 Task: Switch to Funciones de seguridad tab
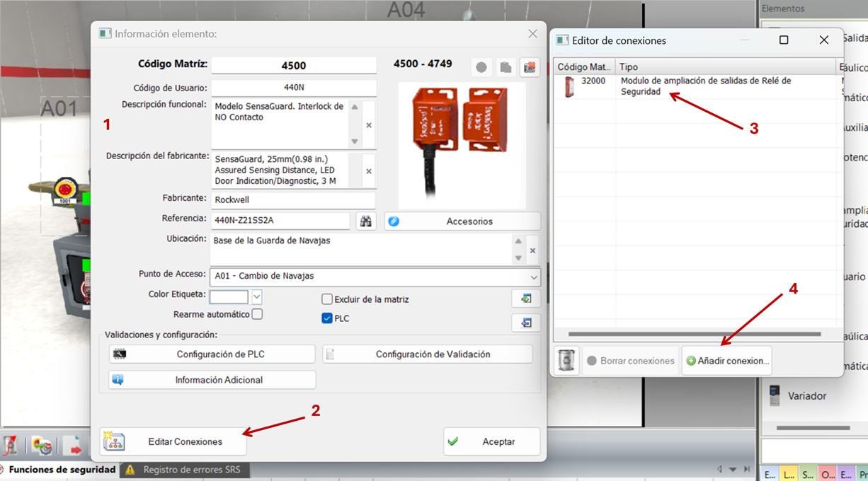[62, 470]
